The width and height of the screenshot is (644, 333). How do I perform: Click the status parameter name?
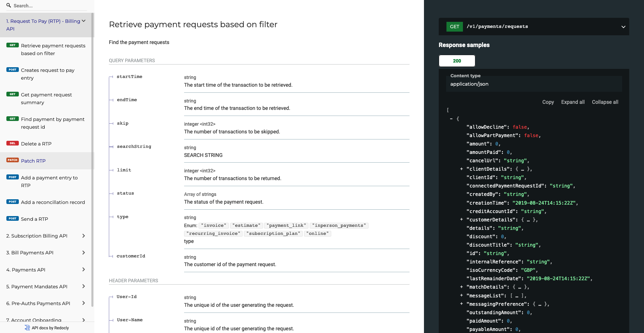tap(125, 193)
